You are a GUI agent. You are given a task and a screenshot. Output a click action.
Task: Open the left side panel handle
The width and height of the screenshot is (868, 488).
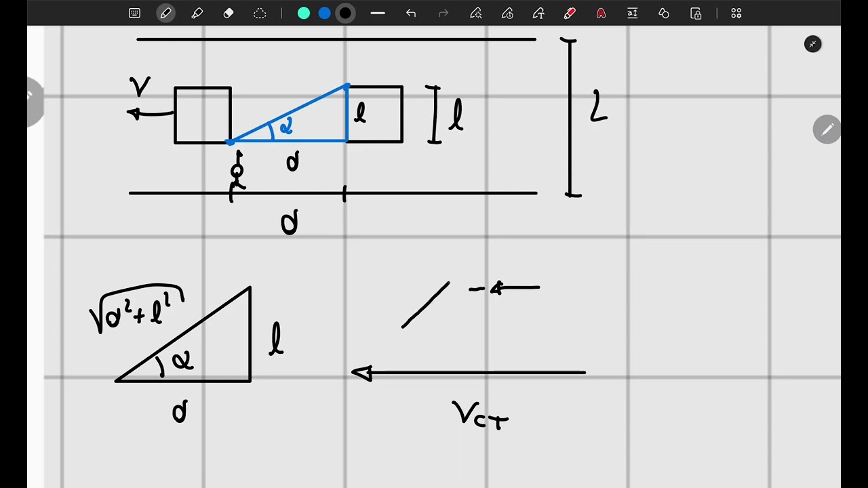[x=35, y=102]
